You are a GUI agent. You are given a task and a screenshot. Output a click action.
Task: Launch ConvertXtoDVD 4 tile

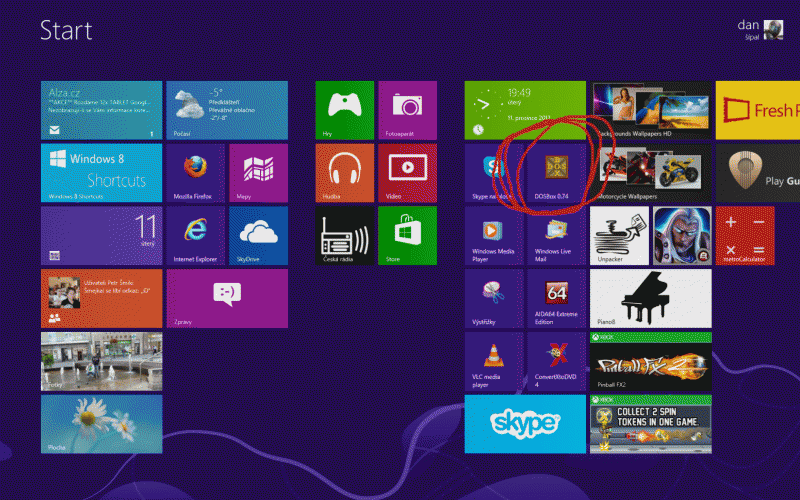556,361
